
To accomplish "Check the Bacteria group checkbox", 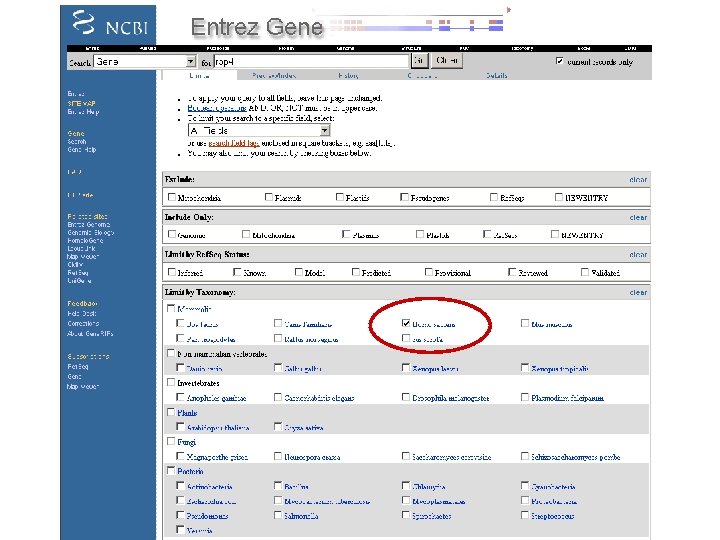I will point(171,471).
